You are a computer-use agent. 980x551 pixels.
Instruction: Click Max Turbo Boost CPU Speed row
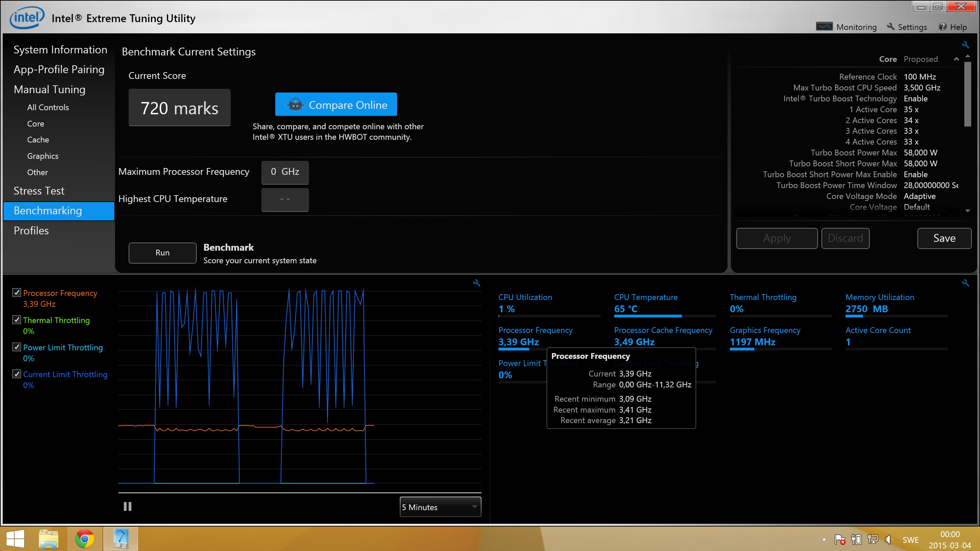[867, 87]
